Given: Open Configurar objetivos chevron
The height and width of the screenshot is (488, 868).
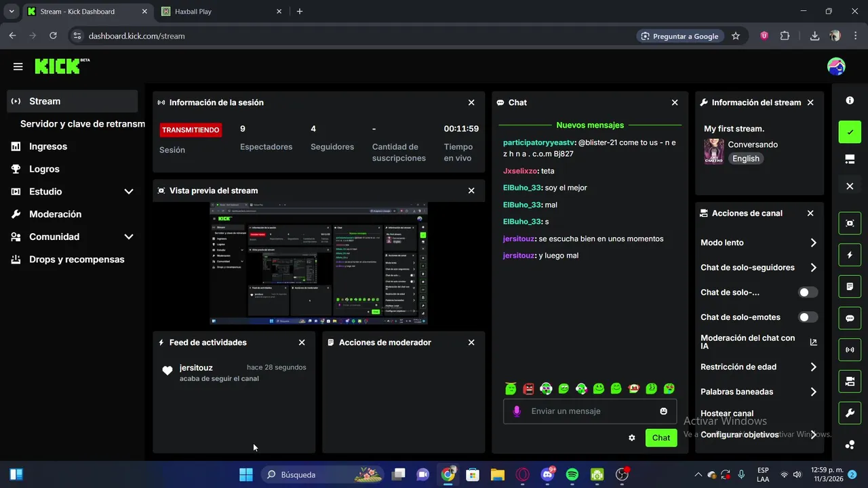Looking at the screenshot, I should [813, 434].
